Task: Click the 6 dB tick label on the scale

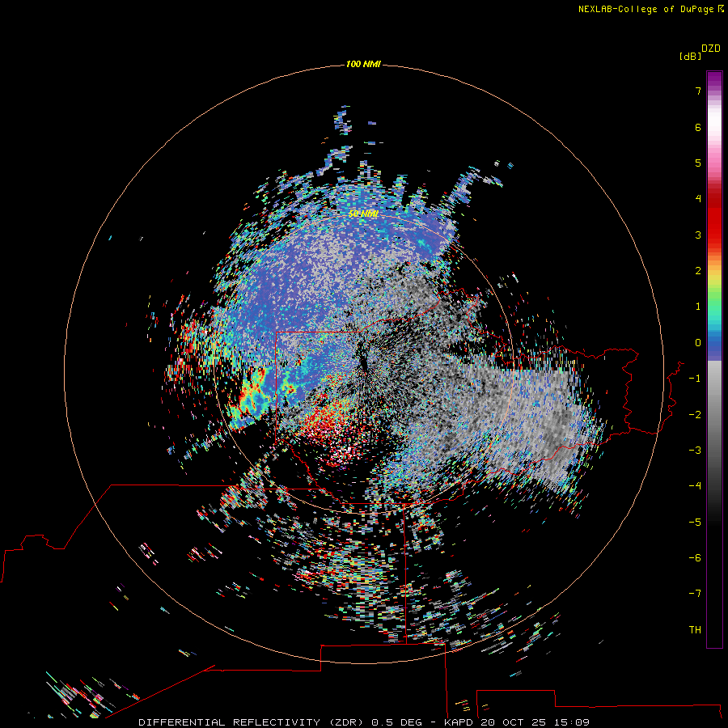Action: pyautogui.click(x=698, y=127)
